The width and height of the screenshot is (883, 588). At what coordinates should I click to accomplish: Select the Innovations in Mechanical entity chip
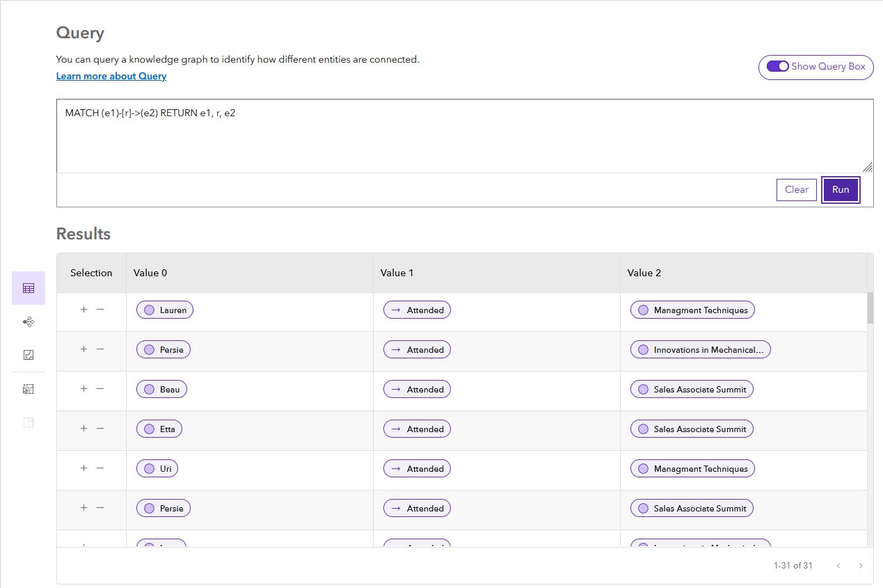(700, 350)
